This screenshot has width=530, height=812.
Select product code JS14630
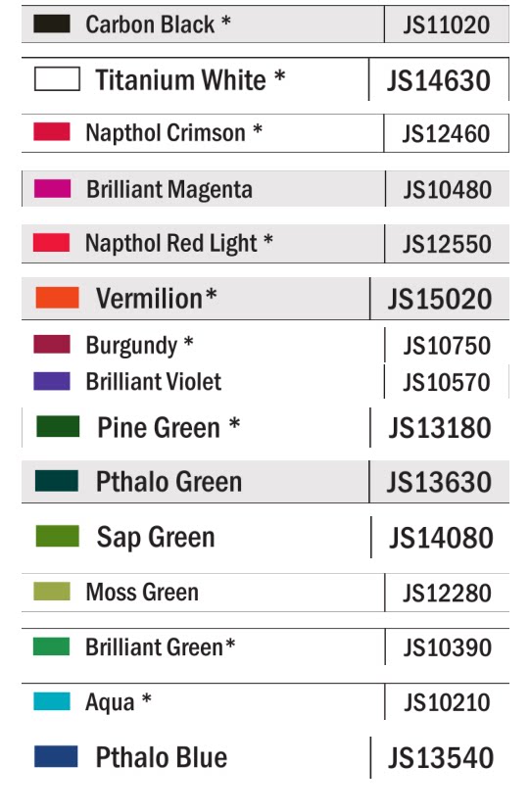(439, 80)
